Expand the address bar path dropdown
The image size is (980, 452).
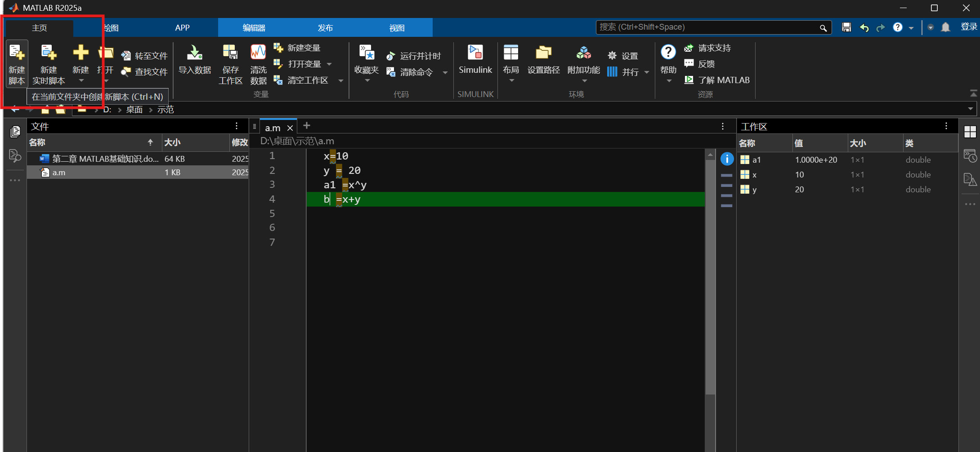[970, 109]
